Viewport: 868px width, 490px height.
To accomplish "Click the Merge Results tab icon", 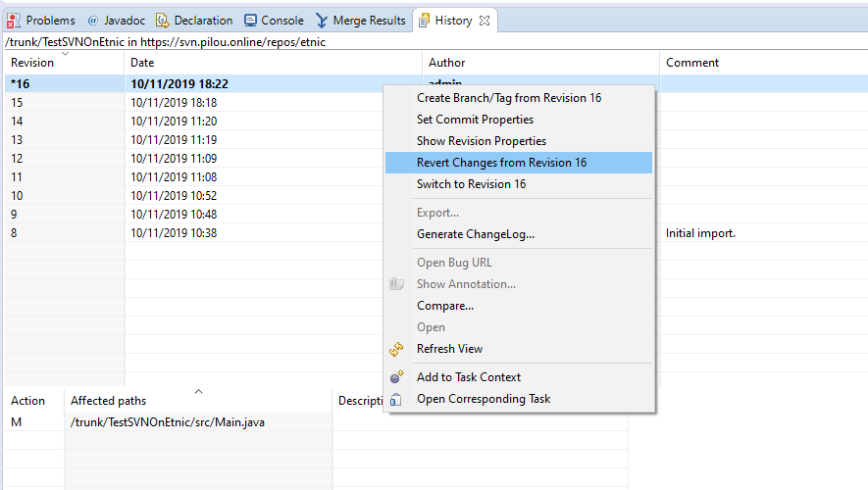I will [322, 21].
